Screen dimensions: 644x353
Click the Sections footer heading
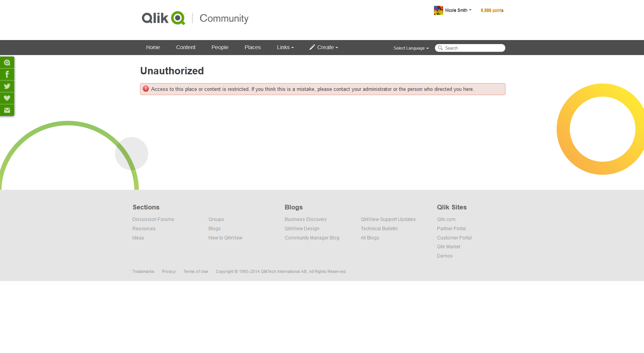[x=146, y=207]
